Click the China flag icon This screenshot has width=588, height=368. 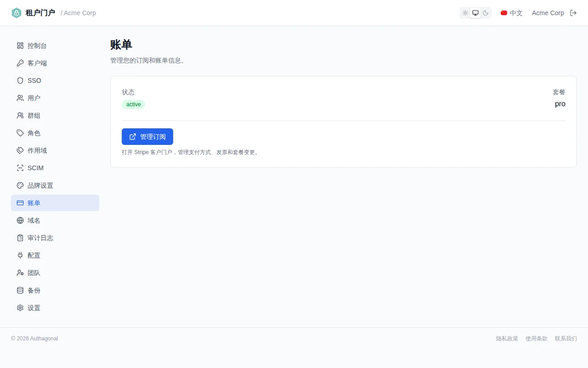tap(504, 13)
